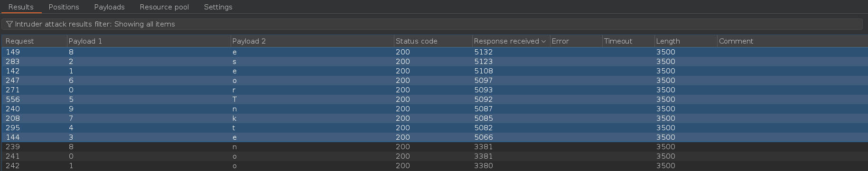
Task: Click response time value 5085
Action: pos(483,118)
